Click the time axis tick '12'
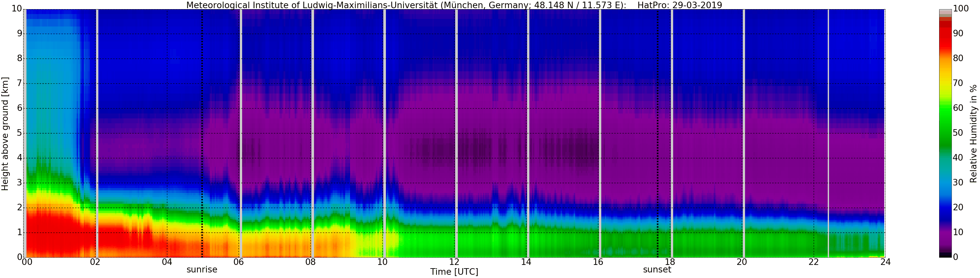 tap(454, 262)
